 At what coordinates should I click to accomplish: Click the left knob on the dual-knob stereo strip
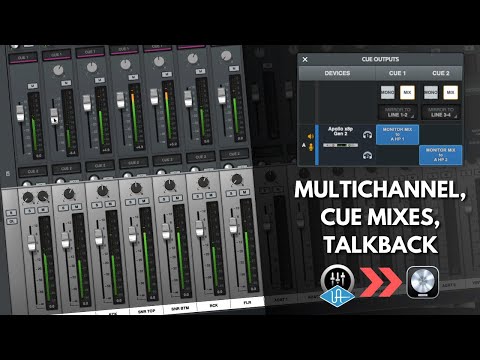click(28, 198)
